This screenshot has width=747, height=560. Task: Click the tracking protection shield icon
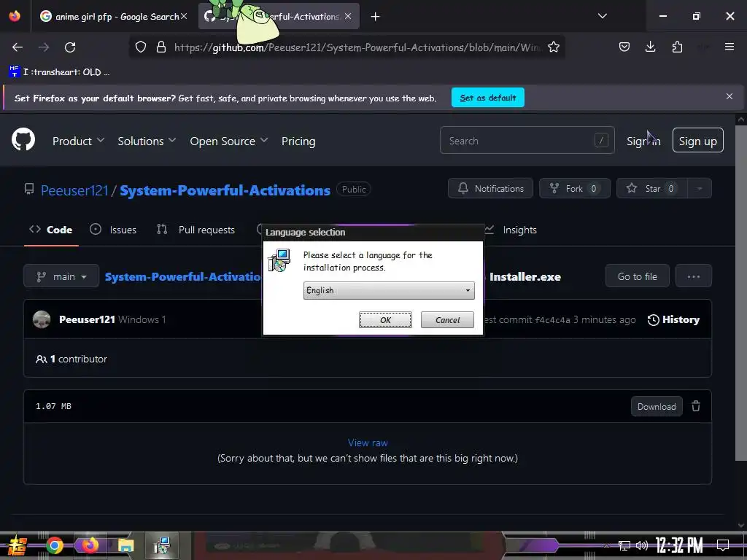click(140, 47)
